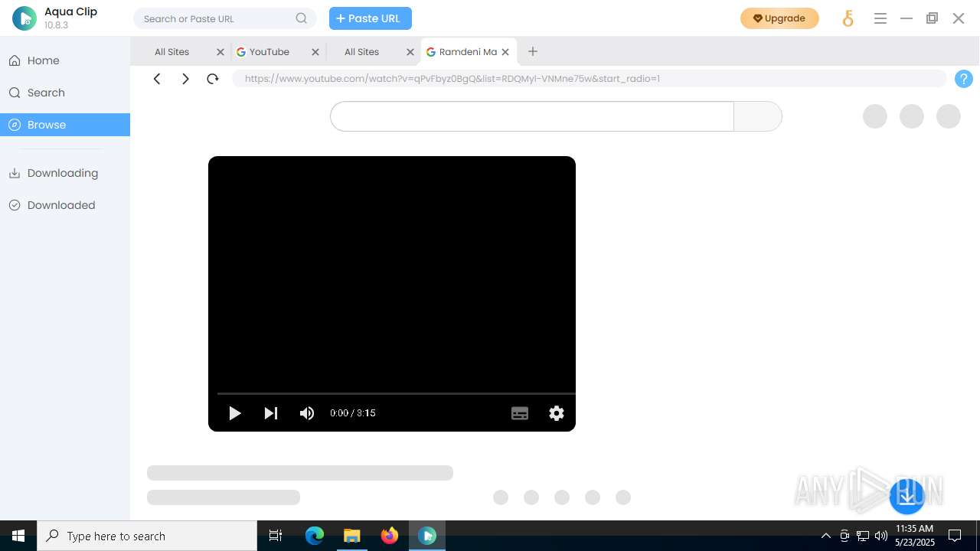The image size is (980, 551).
Task: Open Task View on taskbar
Action: tap(276, 536)
